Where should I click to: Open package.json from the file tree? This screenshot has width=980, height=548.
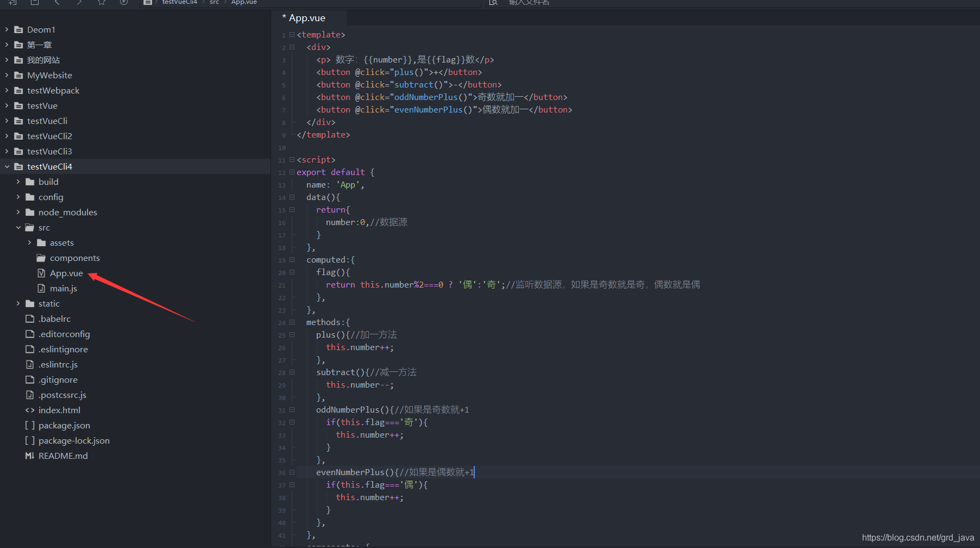point(64,425)
